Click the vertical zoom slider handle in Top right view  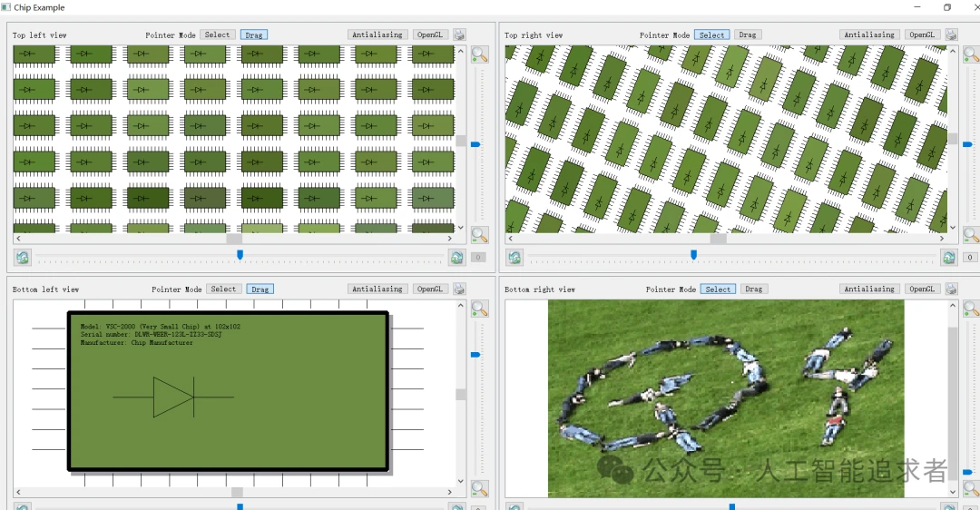(x=968, y=144)
